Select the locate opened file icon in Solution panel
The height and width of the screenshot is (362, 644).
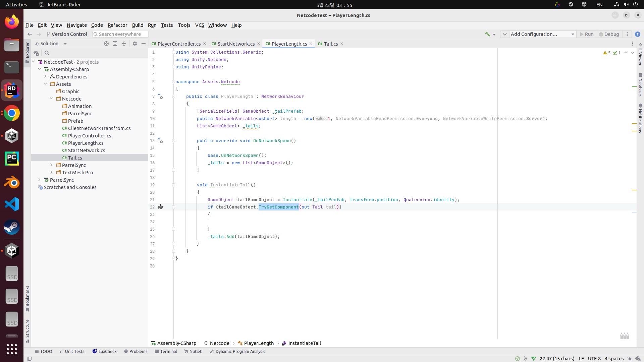[x=106, y=44]
